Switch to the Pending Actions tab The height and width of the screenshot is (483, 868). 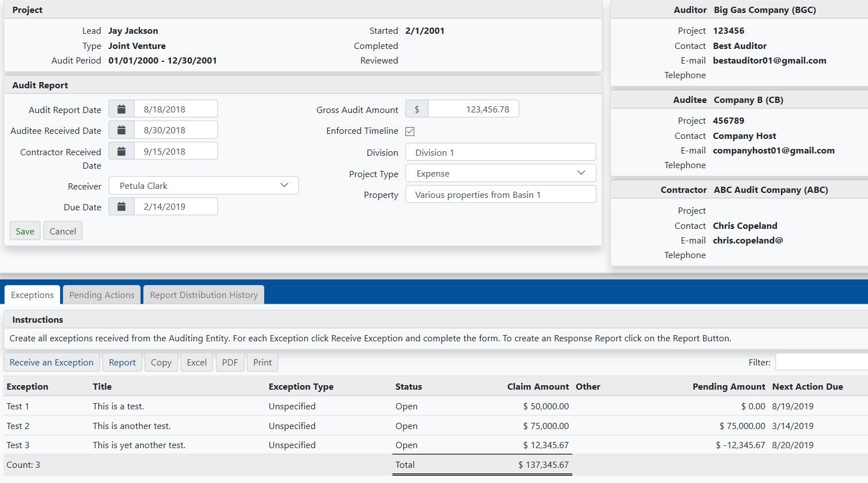click(102, 295)
